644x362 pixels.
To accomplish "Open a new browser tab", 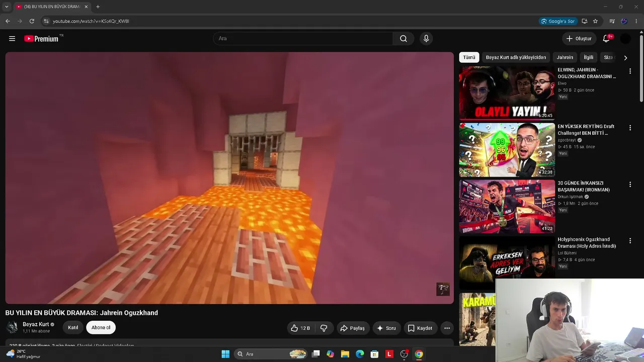I will [98, 7].
